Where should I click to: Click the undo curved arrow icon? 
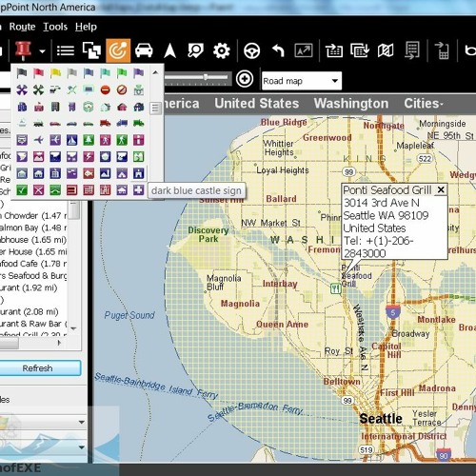coord(278,50)
